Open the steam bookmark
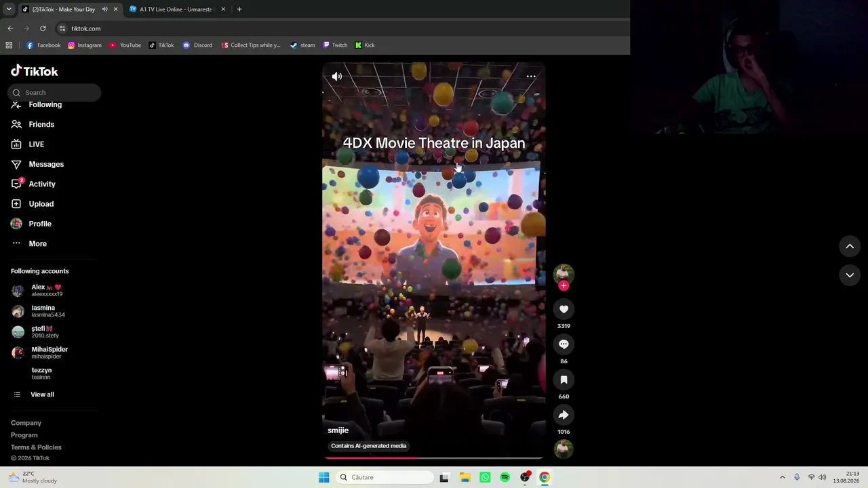The height and width of the screenshot is (488, 868). (x=302, y=45)
